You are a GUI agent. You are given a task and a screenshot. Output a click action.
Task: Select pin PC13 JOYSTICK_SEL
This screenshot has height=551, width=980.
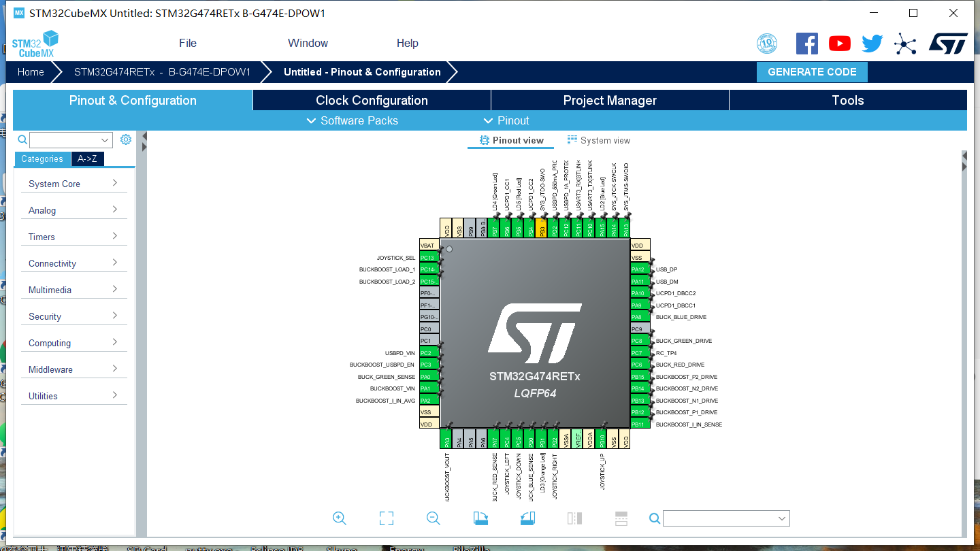(x=429, y=258)
